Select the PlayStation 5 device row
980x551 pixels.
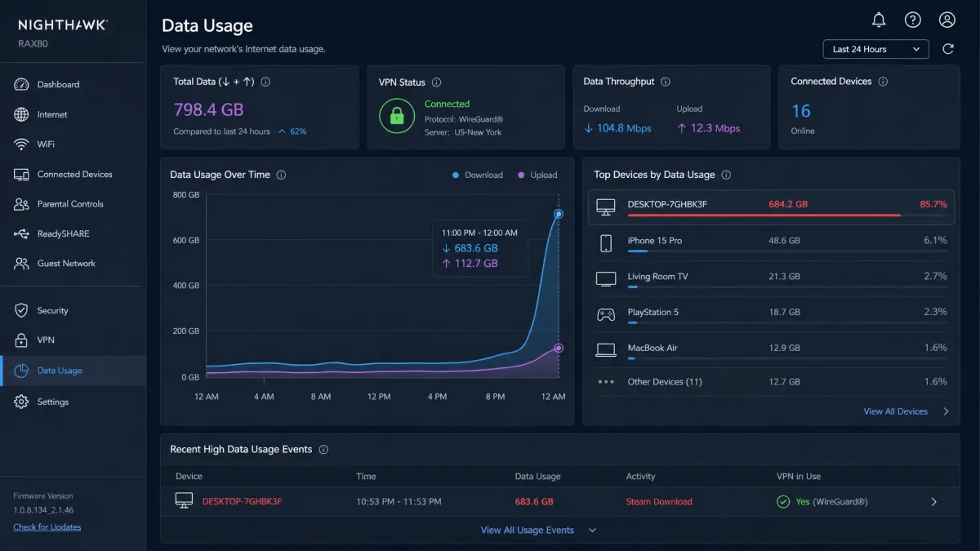(x=771, y=314)
